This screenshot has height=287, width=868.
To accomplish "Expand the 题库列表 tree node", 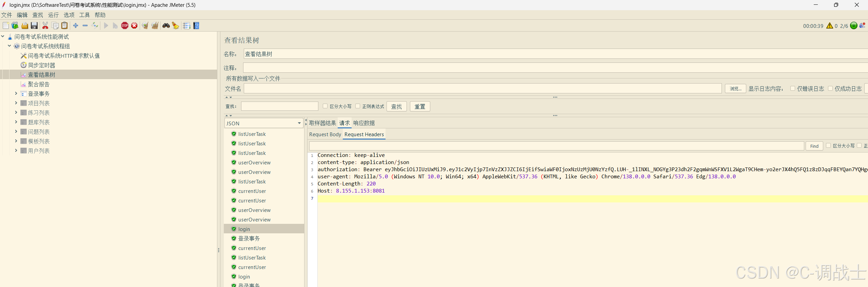I will click(16, 122).
